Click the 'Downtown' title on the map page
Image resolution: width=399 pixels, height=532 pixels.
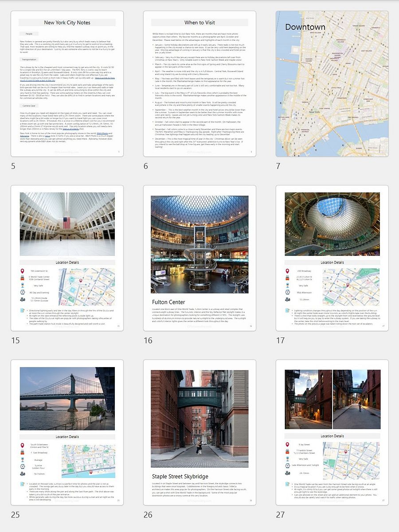click(305, 27)
